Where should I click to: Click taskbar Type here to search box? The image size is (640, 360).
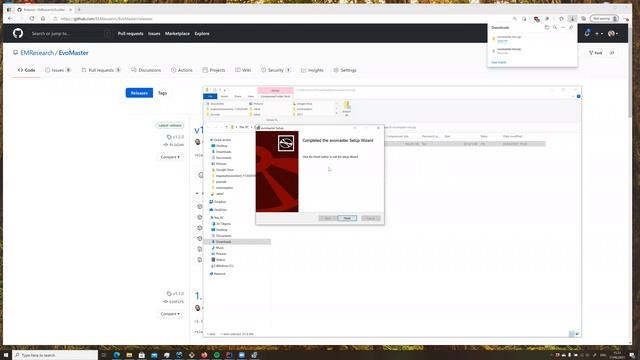[x=55, y=355]
